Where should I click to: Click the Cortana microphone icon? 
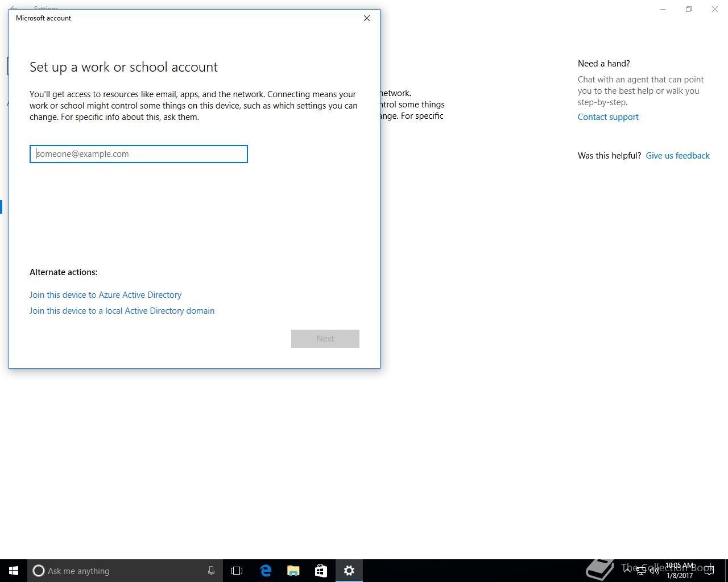pos(211,571)
